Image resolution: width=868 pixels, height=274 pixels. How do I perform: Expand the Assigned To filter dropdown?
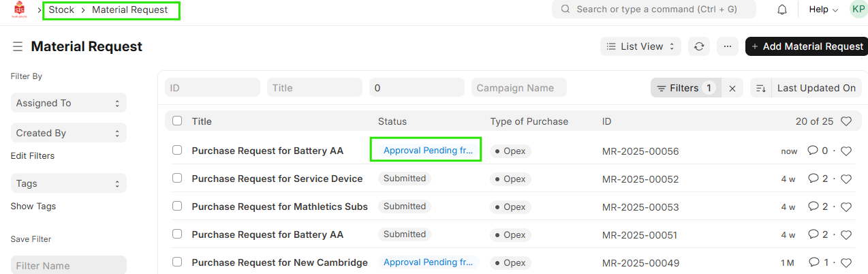68,103
